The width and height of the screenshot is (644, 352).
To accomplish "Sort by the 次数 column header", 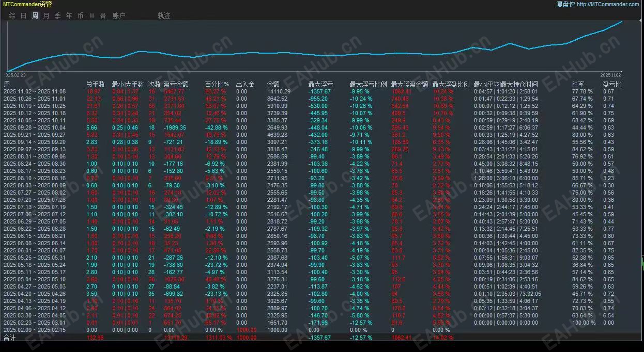I will point(154,84).
